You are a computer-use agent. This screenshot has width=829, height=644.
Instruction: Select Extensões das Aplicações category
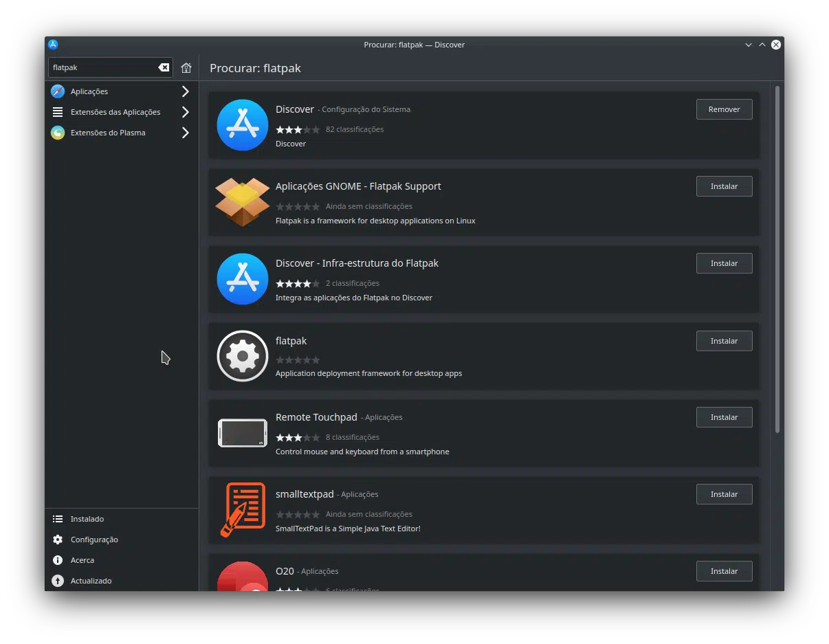122,112
